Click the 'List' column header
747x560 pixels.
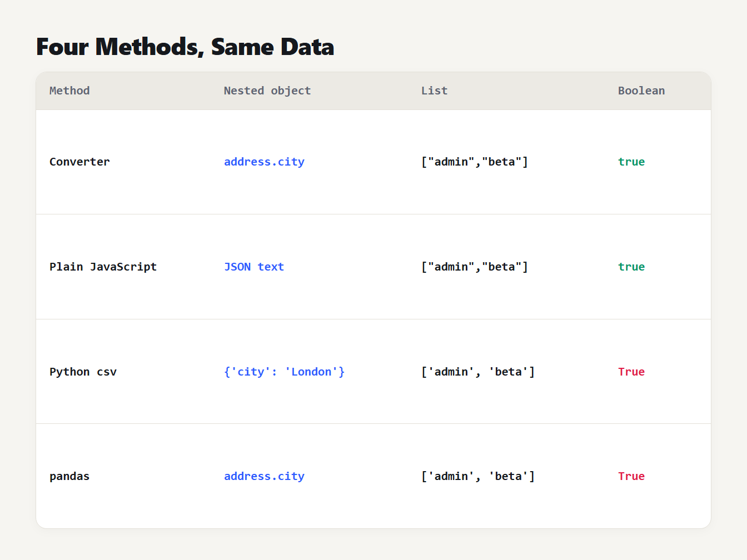434,91
